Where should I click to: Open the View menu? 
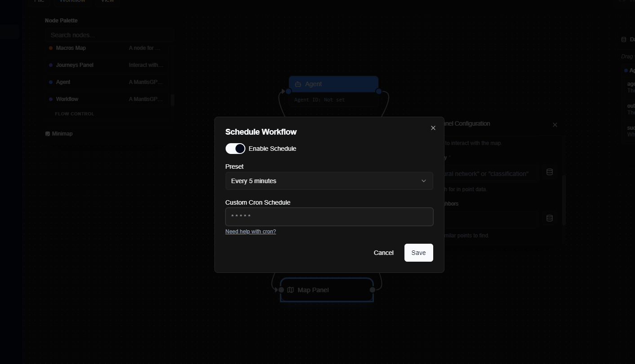tap(107, 1)
